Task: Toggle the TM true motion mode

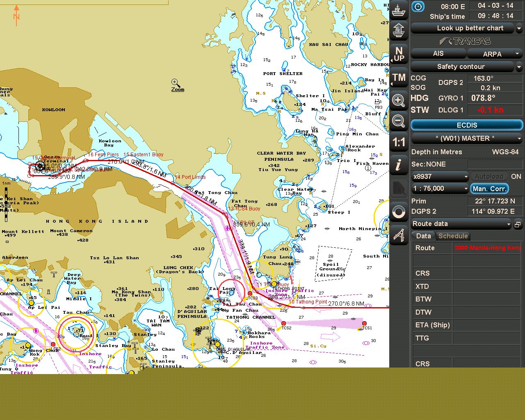Action: coord(398,78)
